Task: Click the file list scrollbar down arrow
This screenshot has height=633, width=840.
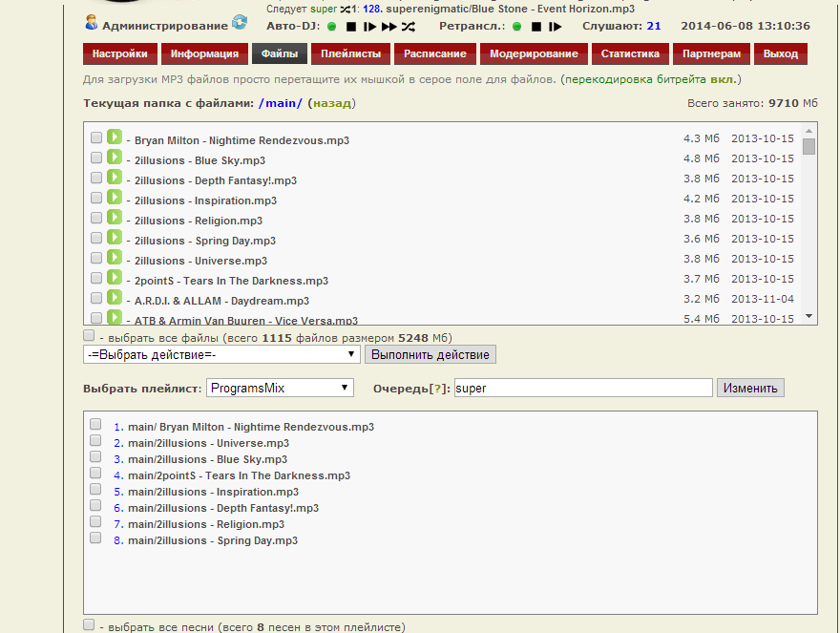Action: 808,316
